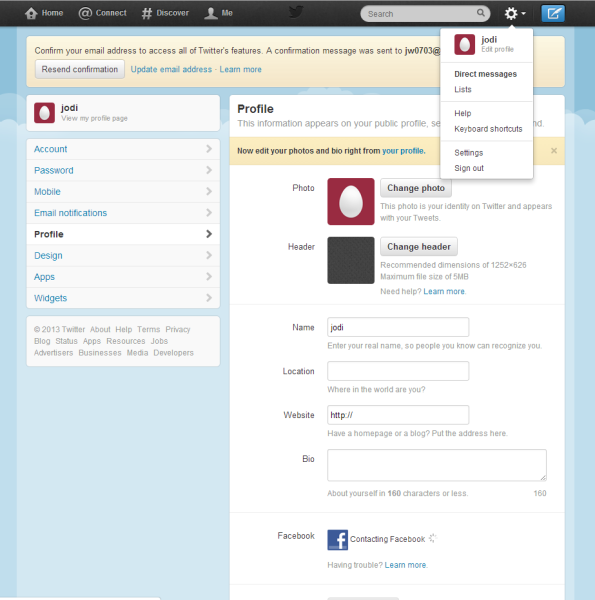Click Edit profile under jodi in menu
The width and height of the screenshot is (595, 600).
click(x=497, y=49)
